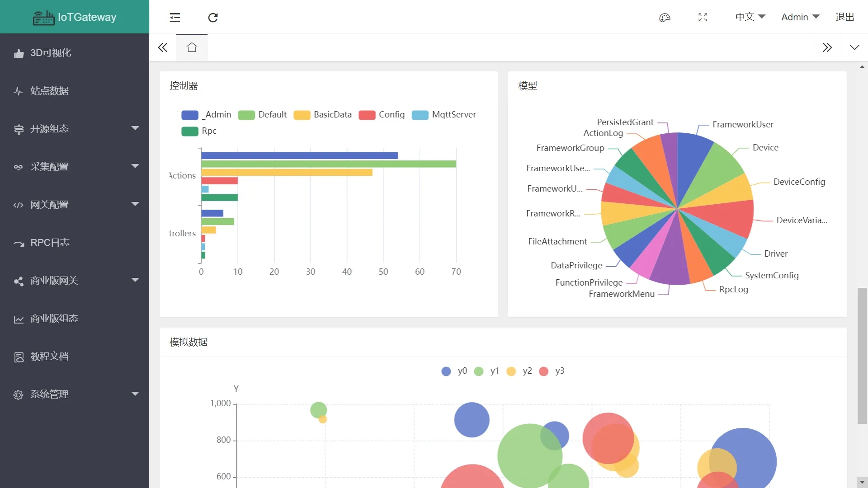Open 教程文档 documentation link

[50, 357]
